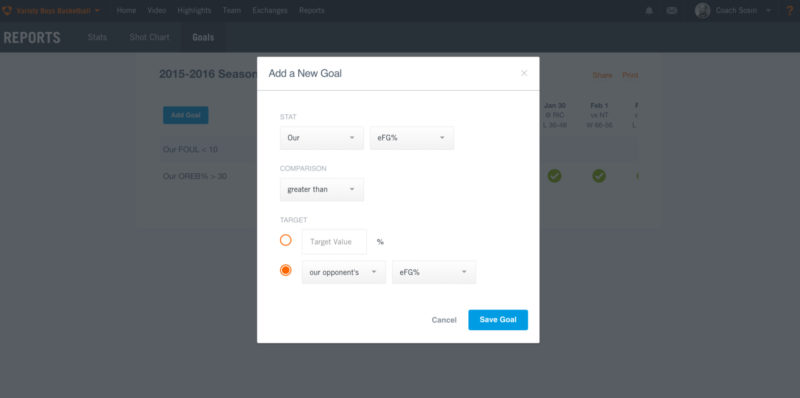Click the Hudl logo icon
Viewport: 800px width, 398px height.
tap(7, 11)
